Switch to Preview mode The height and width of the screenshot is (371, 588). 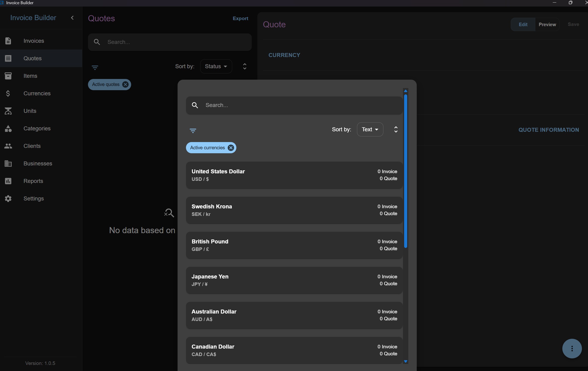coord(547,25)
